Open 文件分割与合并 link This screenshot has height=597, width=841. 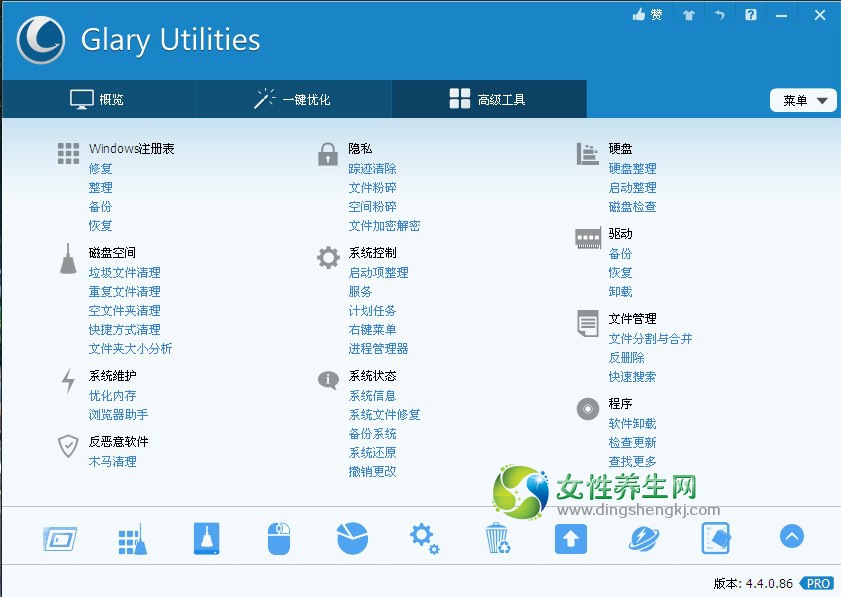(650, 339)
